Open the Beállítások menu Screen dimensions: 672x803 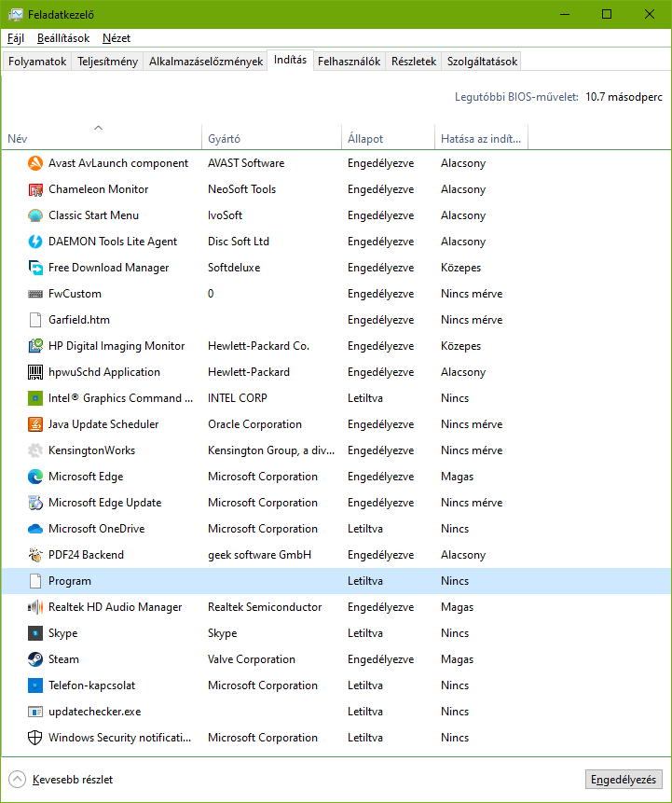point(63,38)
